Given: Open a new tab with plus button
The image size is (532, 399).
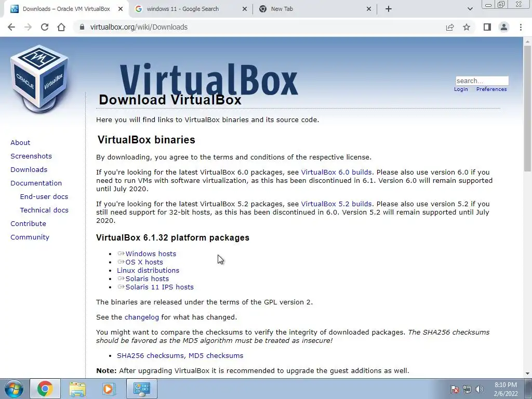Looking at the screenshot, I should [x=389, y=9].
